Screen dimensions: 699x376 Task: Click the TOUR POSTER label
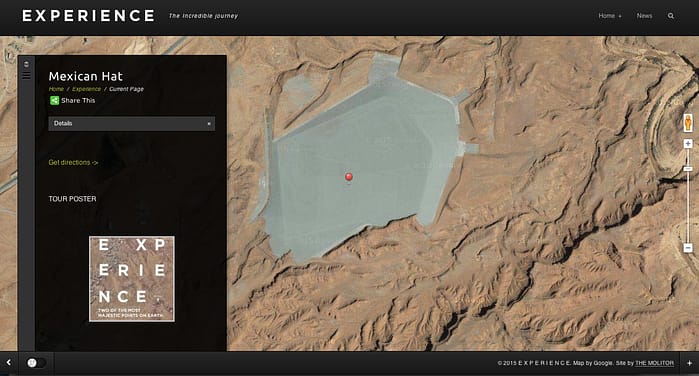pos(72,199)
